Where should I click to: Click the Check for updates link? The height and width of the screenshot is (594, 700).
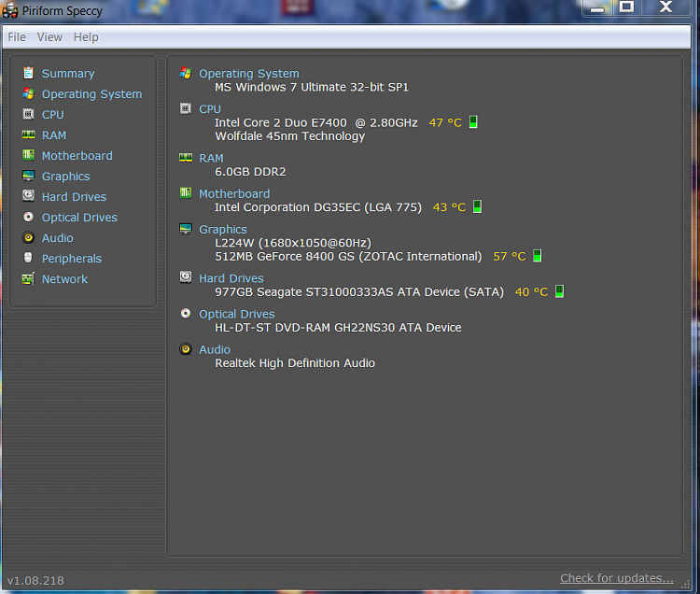point(617,578)
